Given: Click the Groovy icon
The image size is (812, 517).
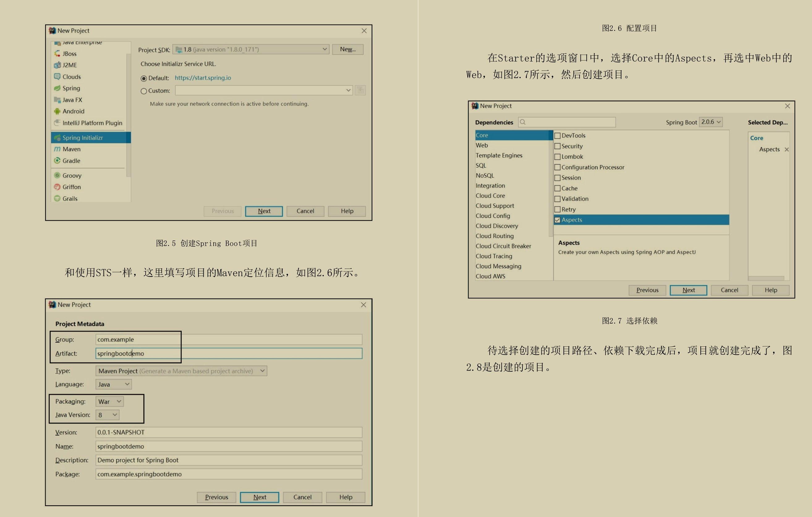Looking at the screenshot, I should [x=57, y=175].
